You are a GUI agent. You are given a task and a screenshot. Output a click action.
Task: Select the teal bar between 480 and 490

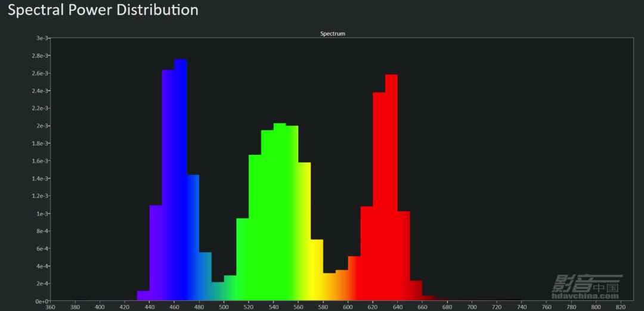205,276
